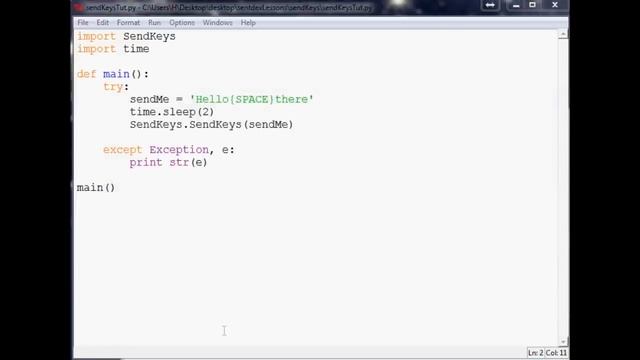Click the 'except' keyword
This screenshot has height=360, width=640.
[x=122, y=150]
